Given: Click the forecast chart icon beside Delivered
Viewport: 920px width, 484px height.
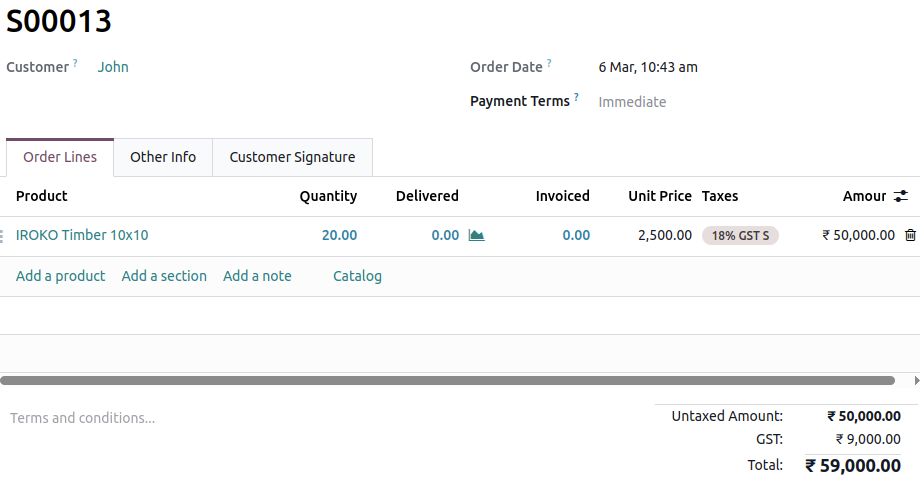Looking at the screenshot, I should pyautogui.click(x=476, y=236).
